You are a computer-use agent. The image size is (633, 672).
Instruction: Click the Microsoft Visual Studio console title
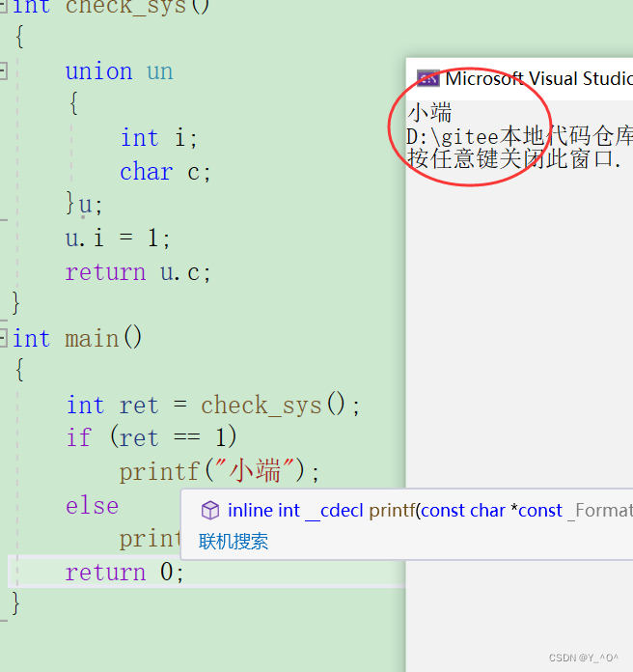pyautogui.click(x=538, y=79)
